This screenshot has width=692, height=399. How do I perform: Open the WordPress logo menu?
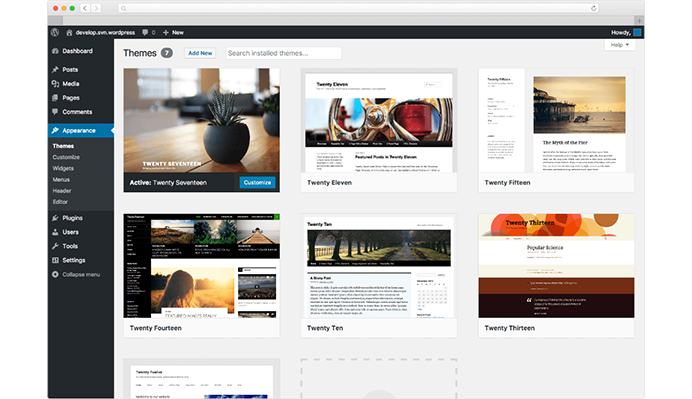tap(55, 32)
